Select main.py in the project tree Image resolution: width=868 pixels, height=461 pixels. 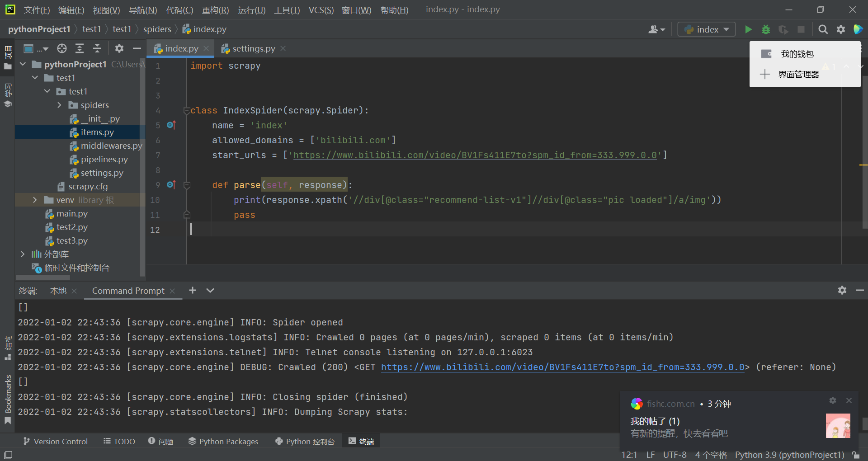click(x=66, y=213)
